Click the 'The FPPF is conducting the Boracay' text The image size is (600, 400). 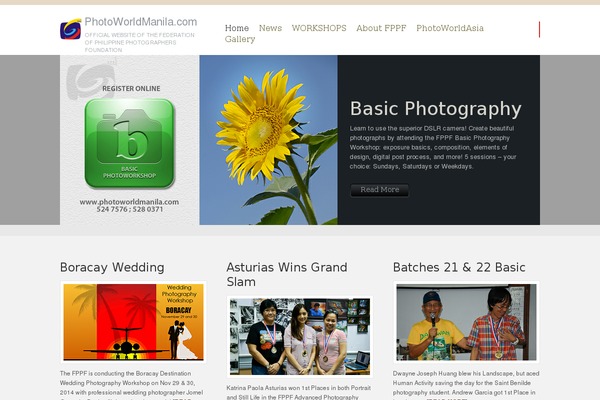tap(131, 386)
